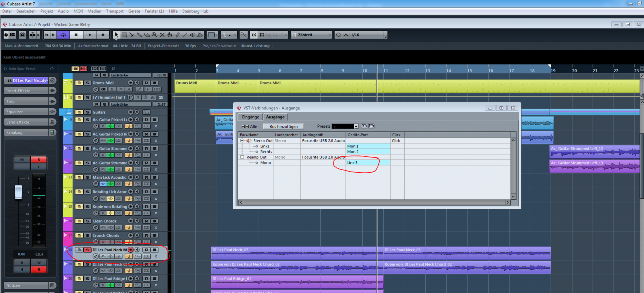This screenshot has width=644, height=293.
Task: Expand Equalizer inspector section
Action: [30, 112]
